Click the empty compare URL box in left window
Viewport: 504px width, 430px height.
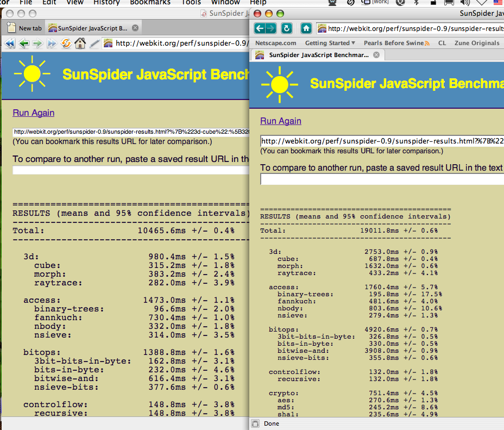click(x=131, y=170)
